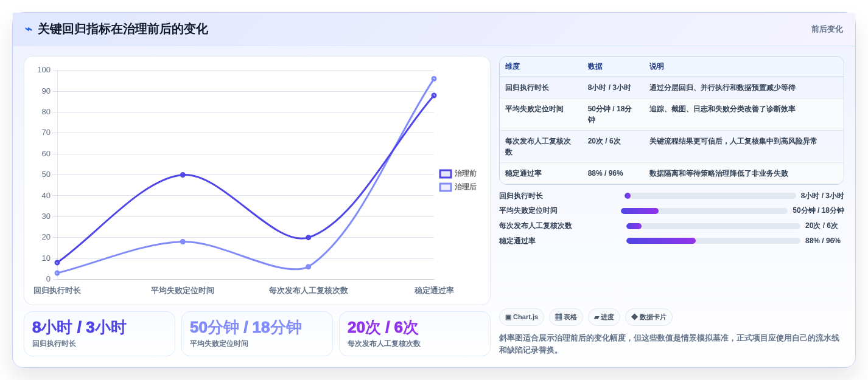Click the 稳定通过率 progress bar

click(x=713, y=241)
